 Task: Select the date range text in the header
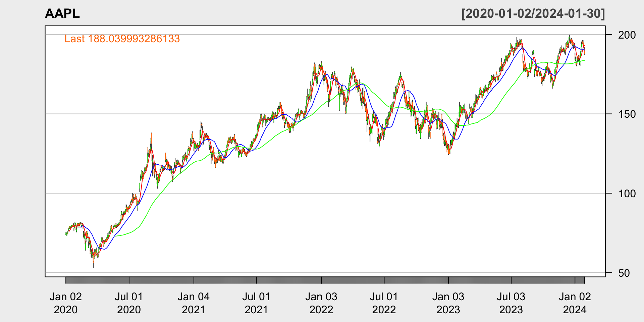(533, 13)
